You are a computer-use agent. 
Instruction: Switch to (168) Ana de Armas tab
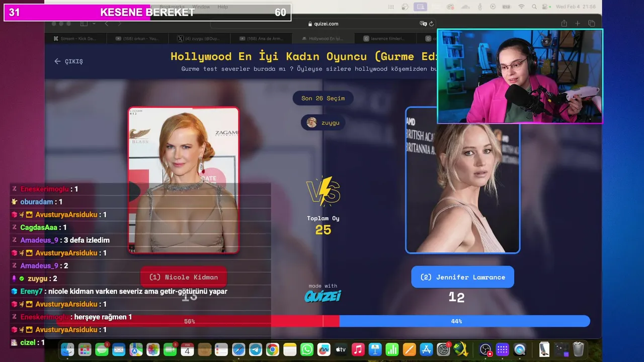coord(261,38)
